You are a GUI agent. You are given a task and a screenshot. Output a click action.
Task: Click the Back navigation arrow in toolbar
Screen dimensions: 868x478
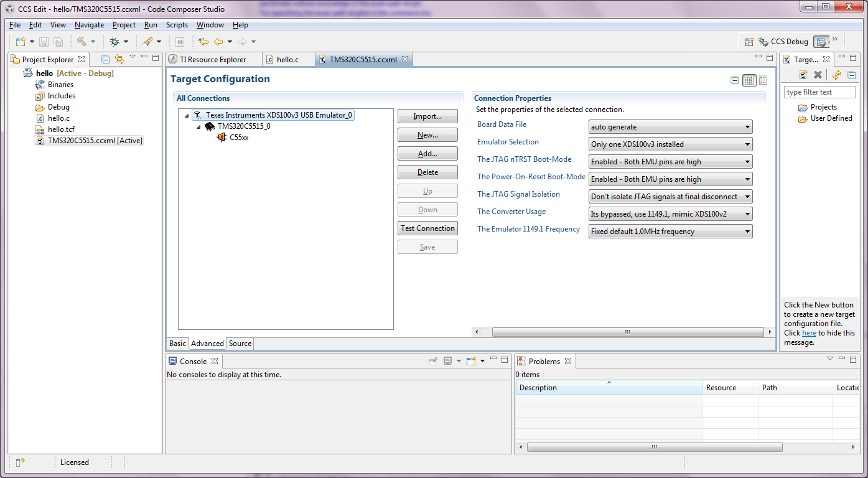click(218, 42)
